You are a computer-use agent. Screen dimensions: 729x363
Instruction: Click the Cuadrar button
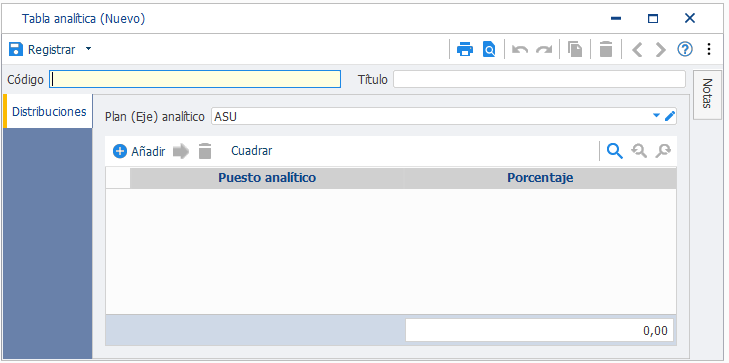tap(252, 151)
